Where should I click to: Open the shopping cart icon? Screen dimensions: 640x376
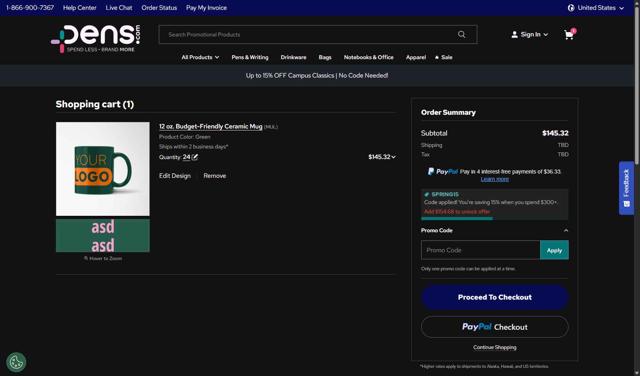point(569,35)
